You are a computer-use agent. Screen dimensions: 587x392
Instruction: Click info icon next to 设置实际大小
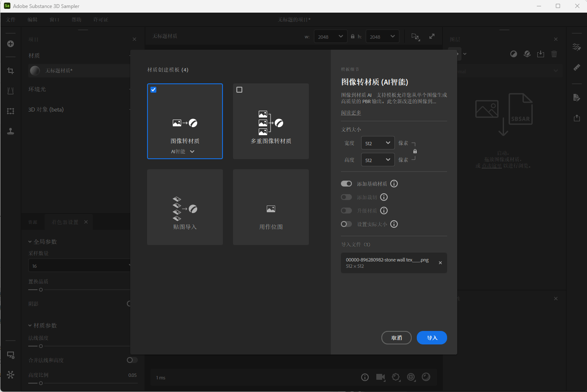point(394,224)
